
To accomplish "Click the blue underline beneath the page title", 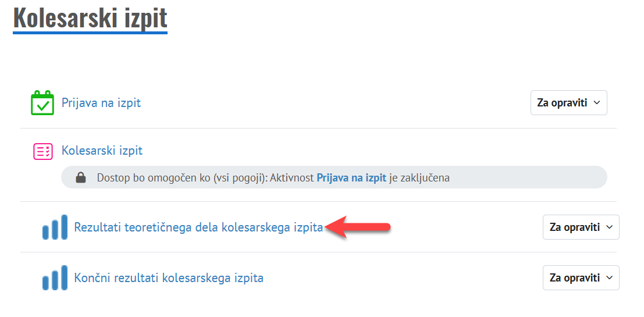I will coord(90,32).
